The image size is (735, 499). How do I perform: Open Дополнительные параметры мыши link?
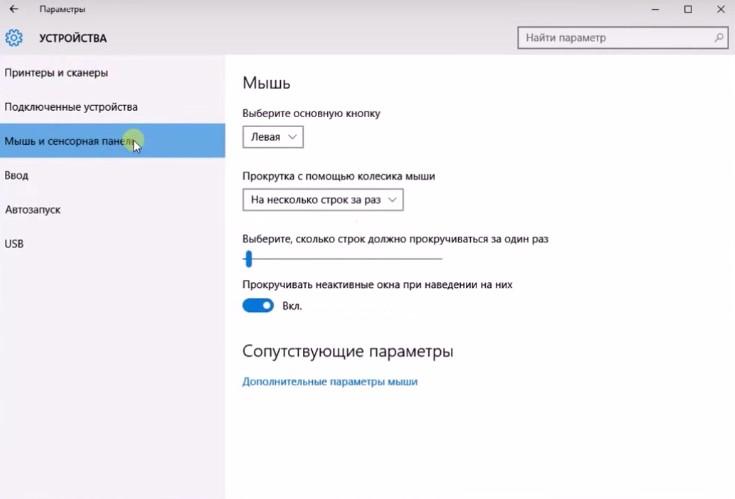[x=329, y=382]
